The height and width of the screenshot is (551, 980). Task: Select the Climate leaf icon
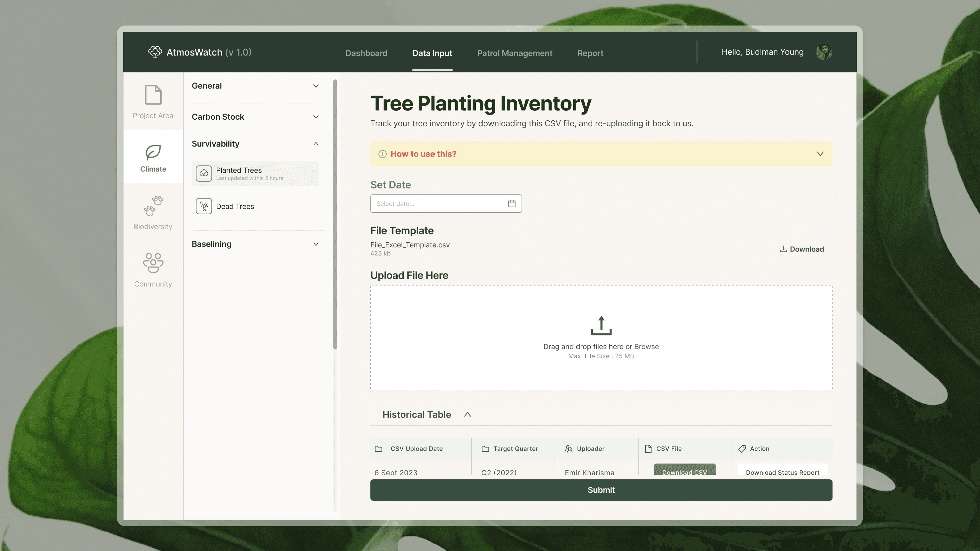click(153, 153)
